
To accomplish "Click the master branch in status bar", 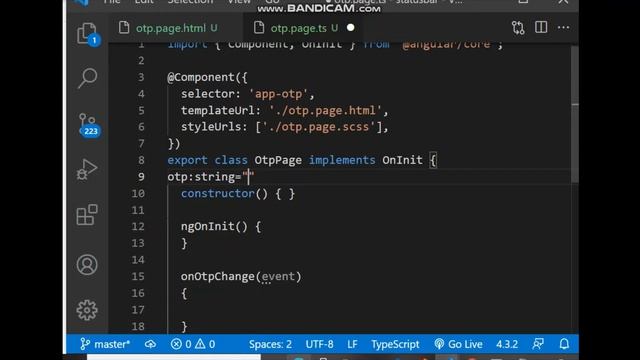I will coord(104,344).
